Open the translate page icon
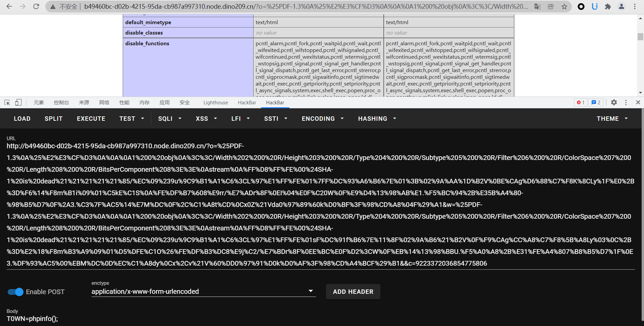Viewport: 644px width, 326px height. [537, 7]
